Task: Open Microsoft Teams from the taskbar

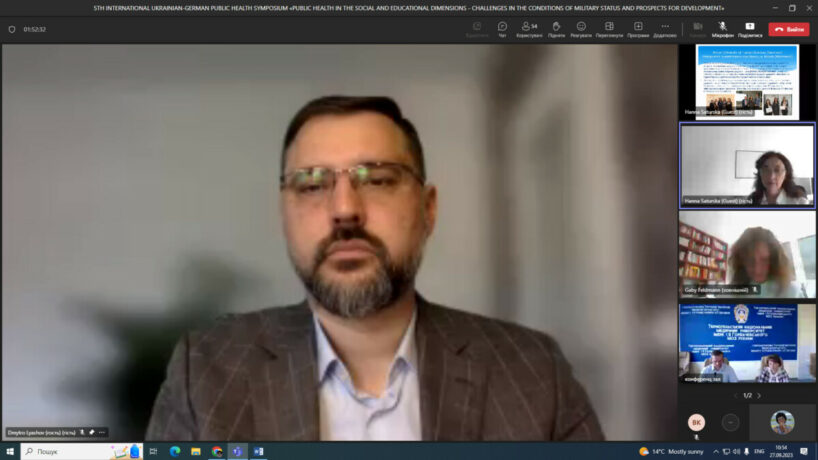Action: 238,451
